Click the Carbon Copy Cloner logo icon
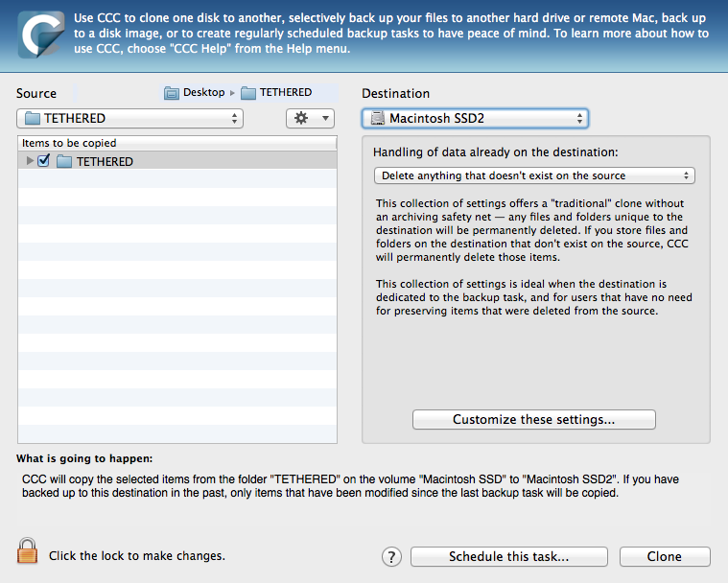Viewport: 728px width, 583px height. point(40,35)
